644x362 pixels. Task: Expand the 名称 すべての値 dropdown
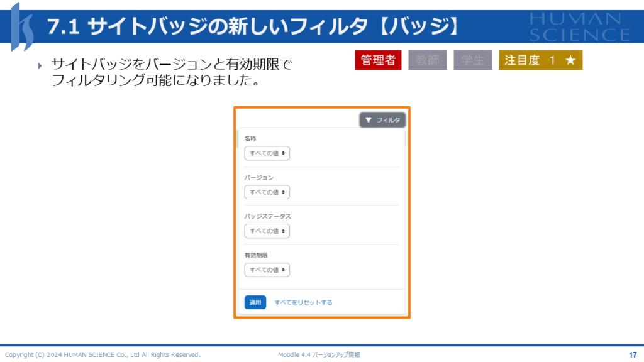click(x=267, y=153)
